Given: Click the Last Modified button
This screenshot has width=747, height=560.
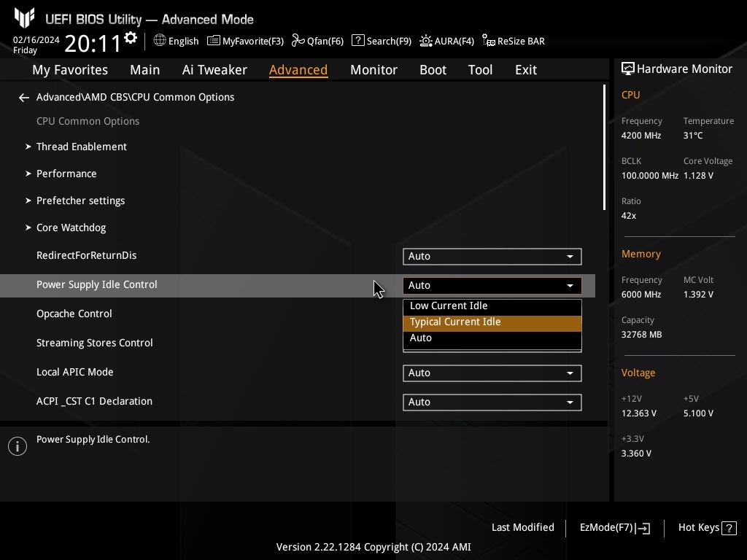Looking at the screenshot, I should click(x=522, y=528).
